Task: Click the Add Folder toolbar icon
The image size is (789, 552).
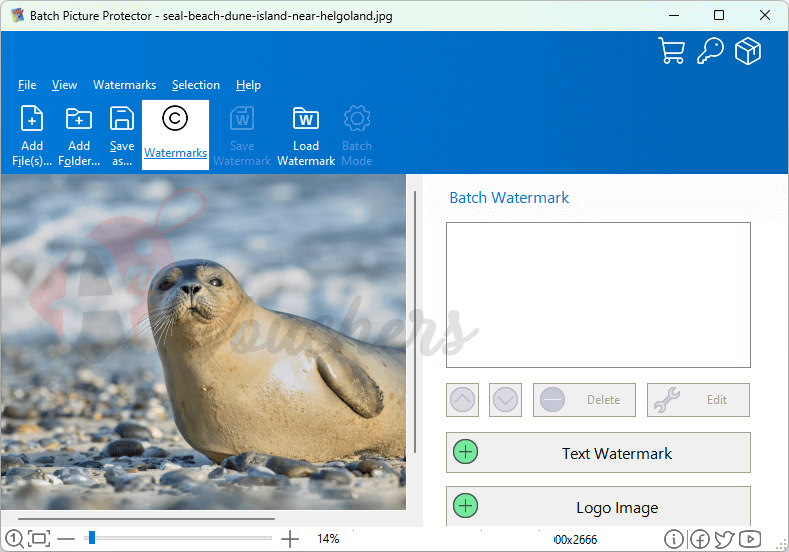Action: tap(79, 135)
